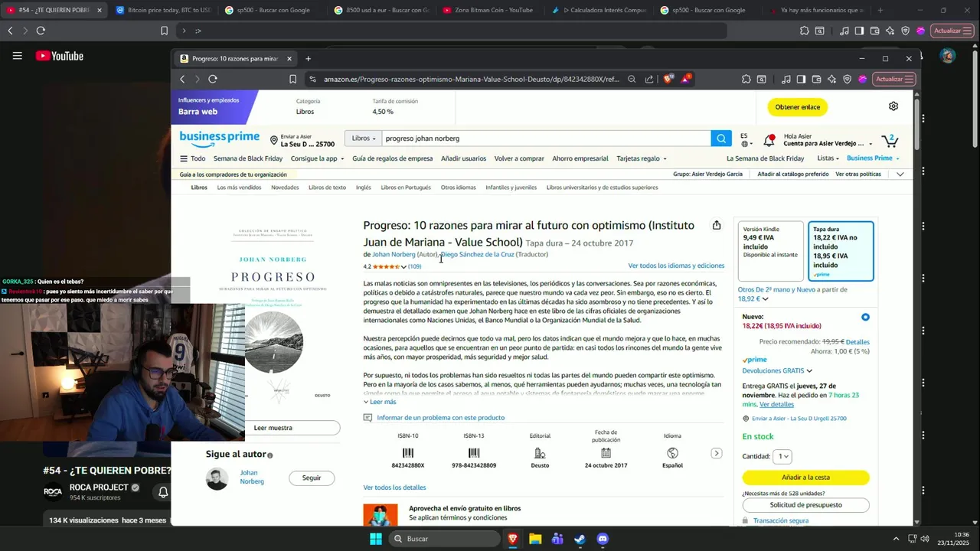Viewport: 980px width, 551px height.
Task: Bookmark the Amazon page in front window
Action: (293, 79)
